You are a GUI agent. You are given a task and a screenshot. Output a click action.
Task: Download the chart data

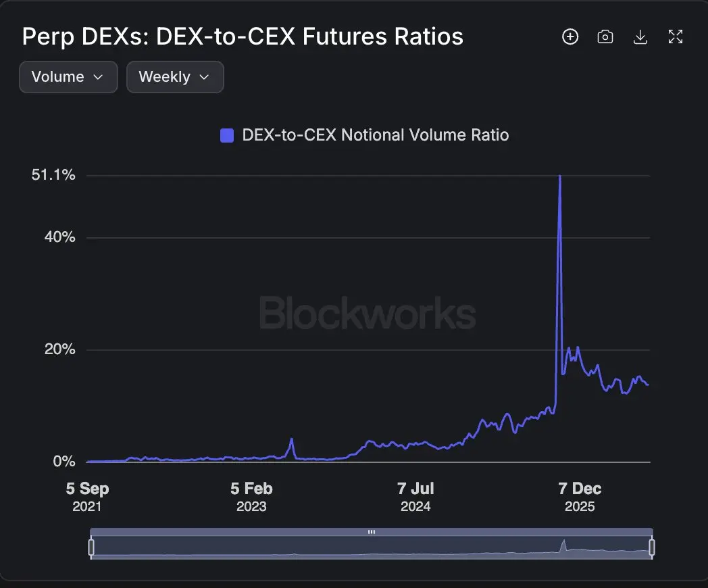tap(640, 36)
